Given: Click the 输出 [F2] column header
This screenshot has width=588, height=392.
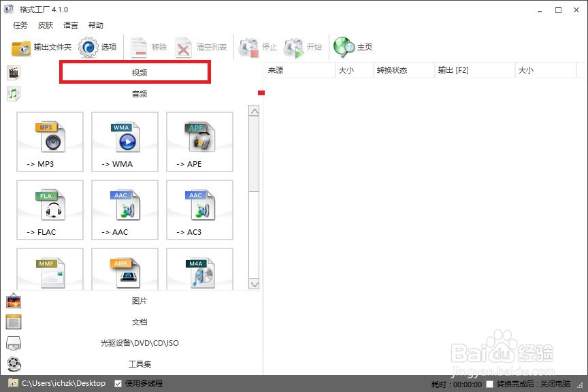Looking at the screenshot, I should click(x=475, y=70).
